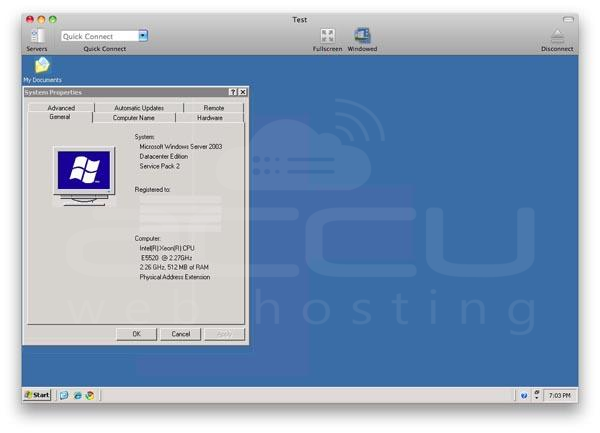The image size is (600, 433).
Task: Click 'Datacenter Edition' text
Action: (x=163, y=156)
